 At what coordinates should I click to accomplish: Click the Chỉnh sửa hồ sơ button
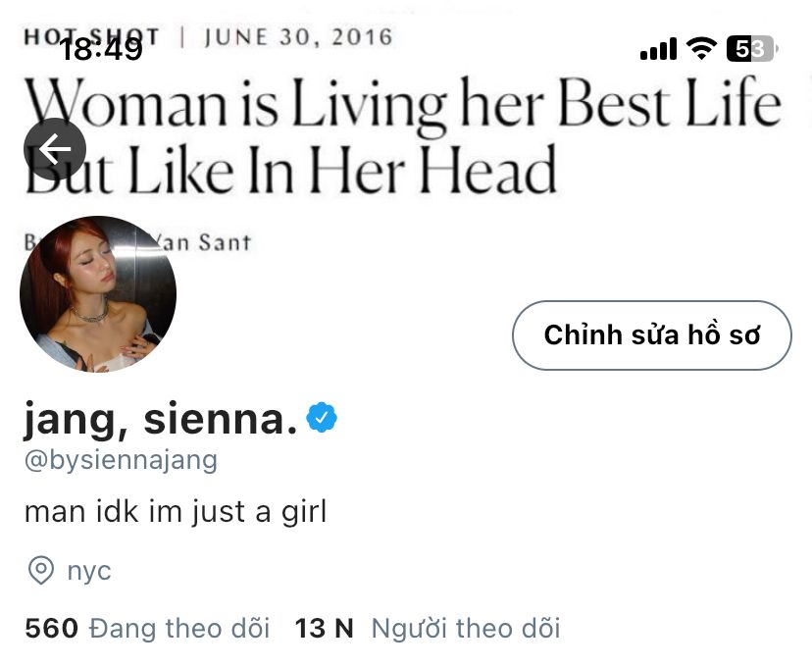(x=652, y=335)
